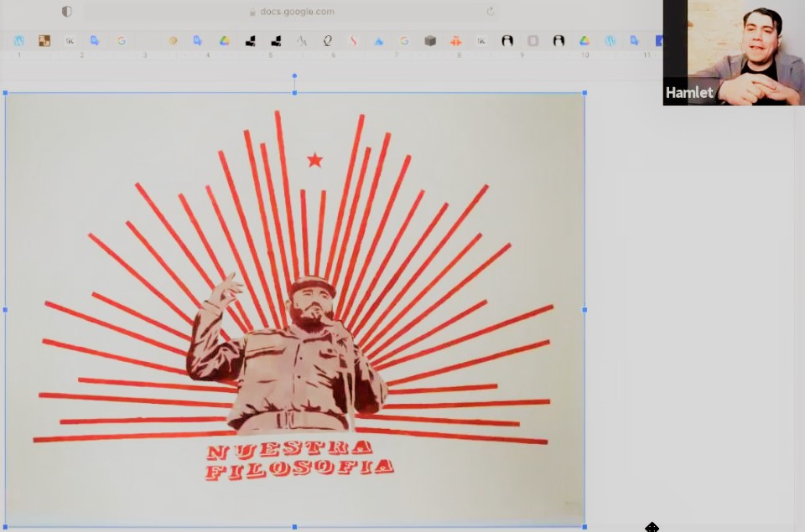The image size is (805, 532).
Task: Open the brown checkered favorite icon
Action: point(44,40)
